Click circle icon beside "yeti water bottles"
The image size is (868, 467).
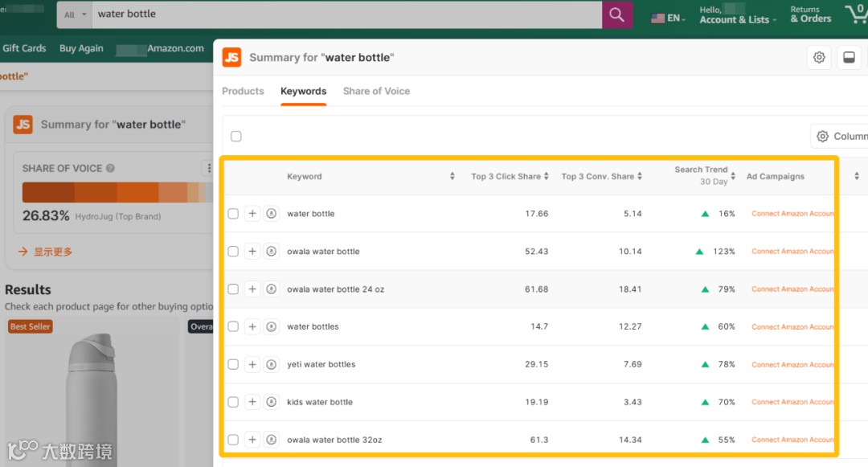272,364
